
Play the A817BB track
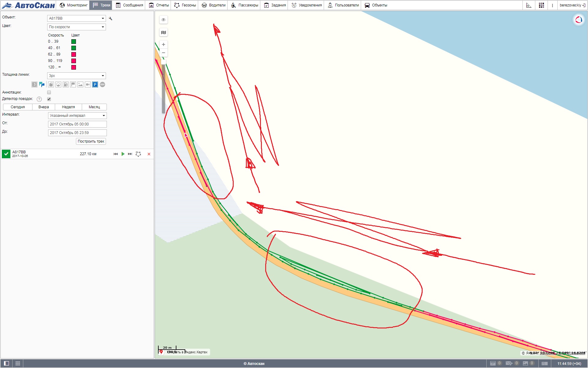click(123, 154)
